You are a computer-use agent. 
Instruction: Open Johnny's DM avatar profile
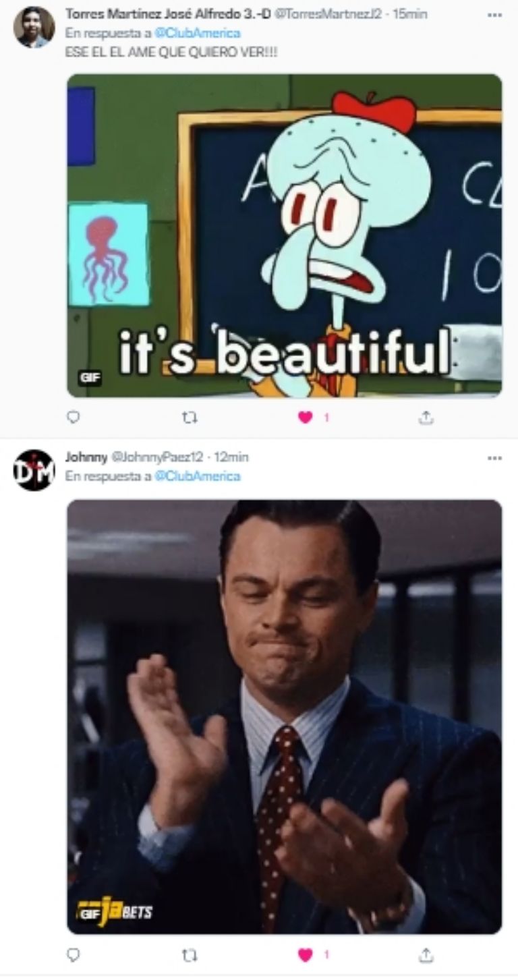coord(34,470)
